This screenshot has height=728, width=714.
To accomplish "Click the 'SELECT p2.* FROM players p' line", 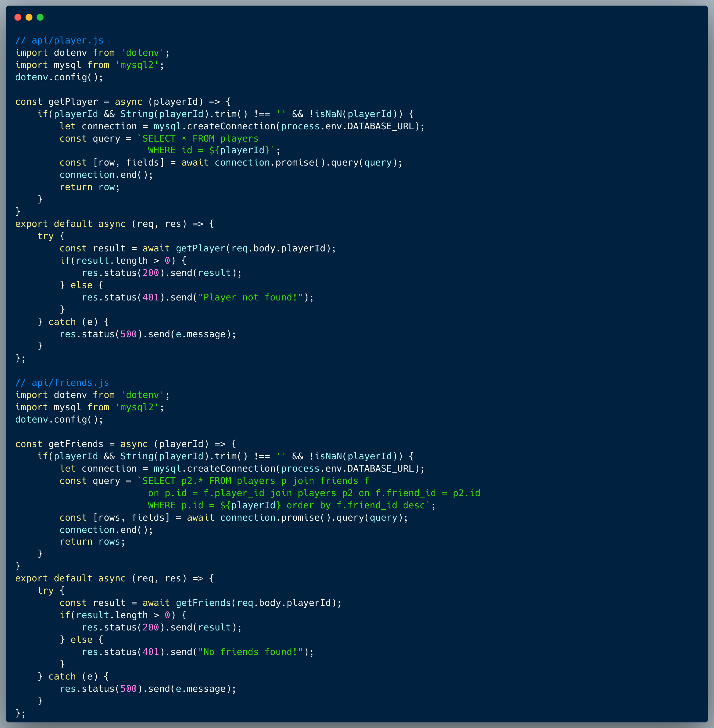I will (214, 481).
